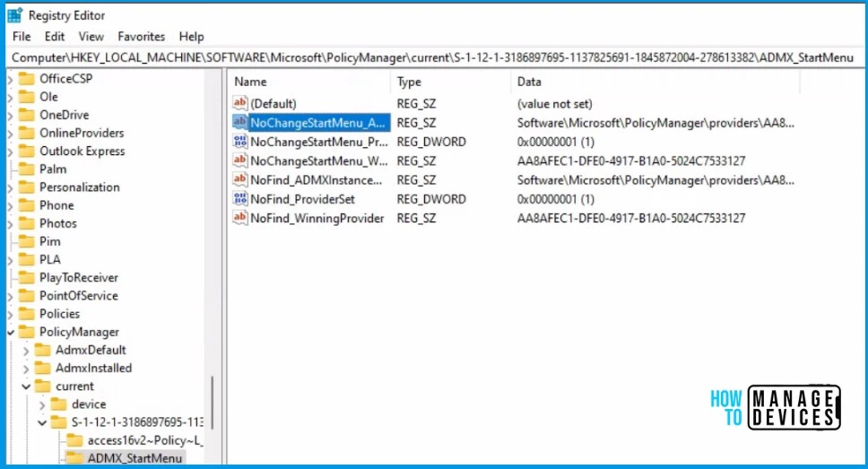
Task: Click the AdmxDefault folder icon
Action: (x=42, y=350)
